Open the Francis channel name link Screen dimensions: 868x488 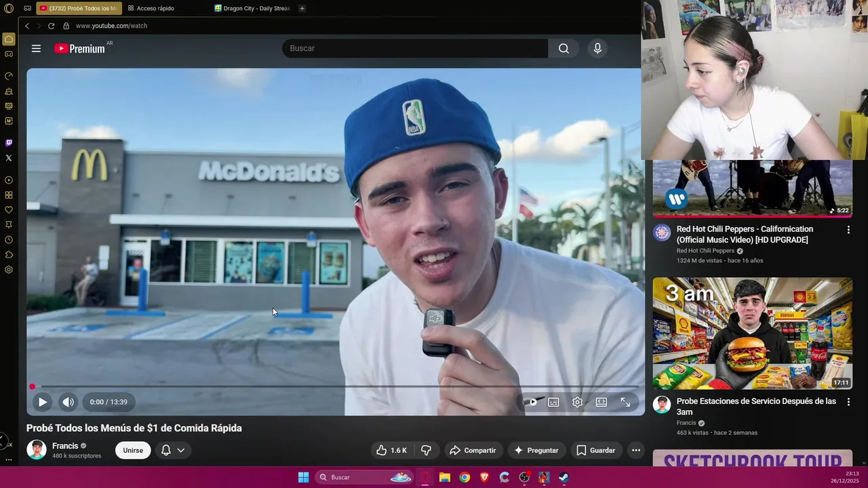(x=65, y=446)
